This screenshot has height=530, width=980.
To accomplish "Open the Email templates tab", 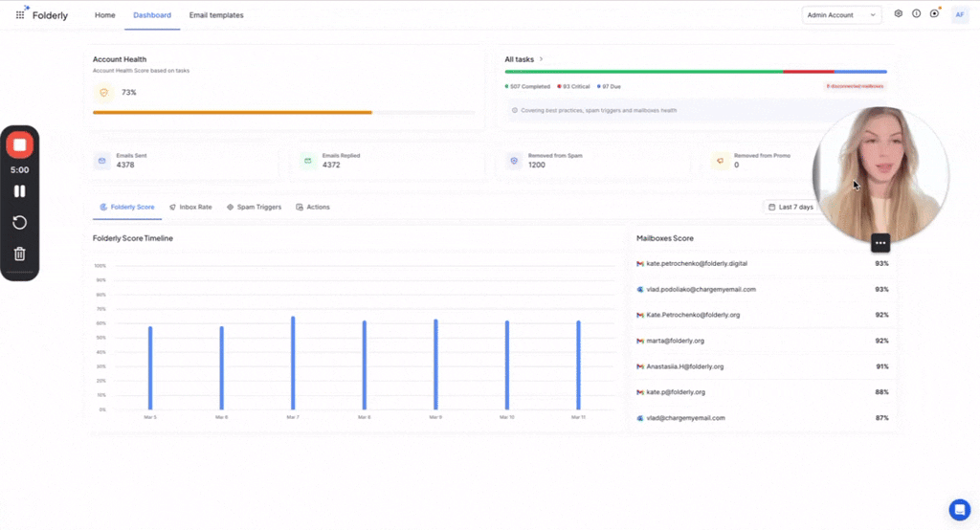I will [216, 15].
